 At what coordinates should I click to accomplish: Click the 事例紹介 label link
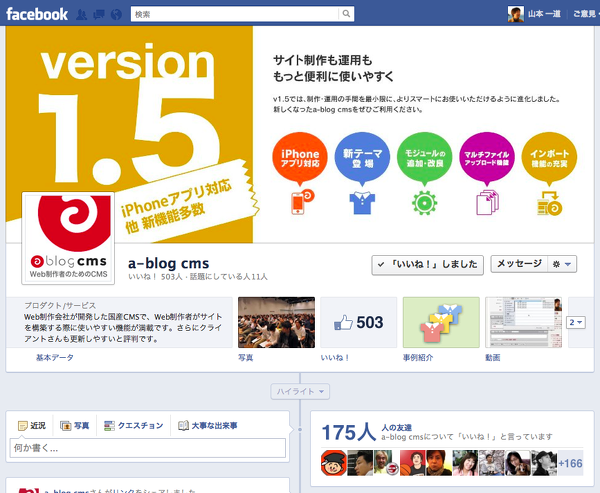(418, 358)
